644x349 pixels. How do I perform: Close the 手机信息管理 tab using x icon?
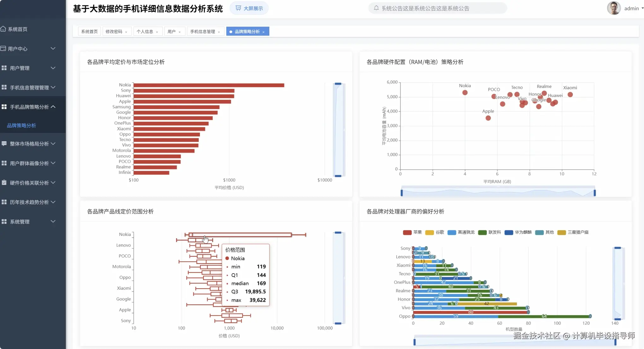(x=219, y=32)
